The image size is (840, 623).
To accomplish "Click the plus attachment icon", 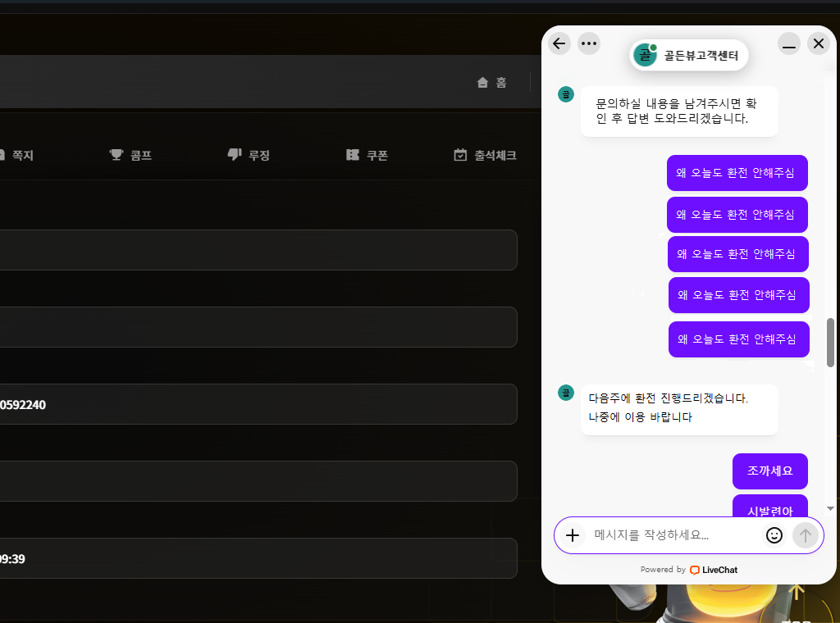I will coord(573,535).
